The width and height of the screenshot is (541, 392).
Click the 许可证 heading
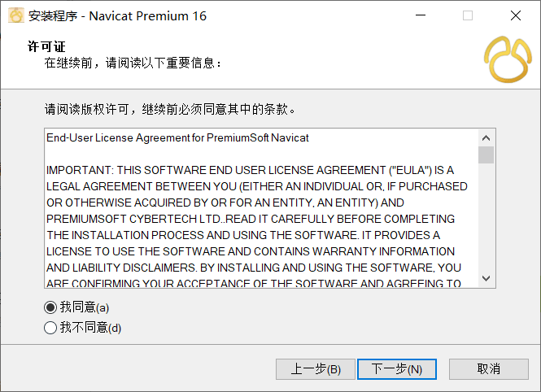point(46,46)
